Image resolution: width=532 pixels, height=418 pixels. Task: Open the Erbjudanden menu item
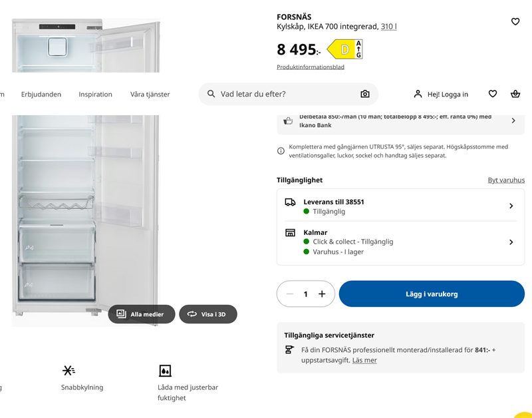click(41, 94)
